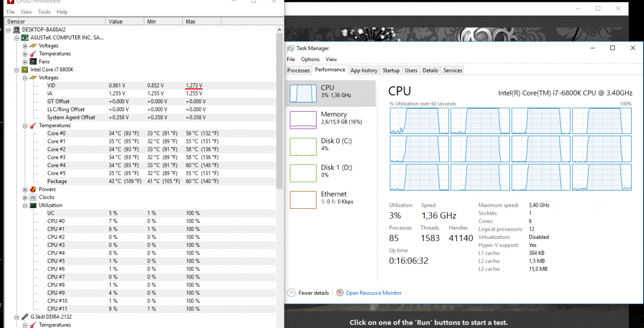Select the CPU #11 utilization row
This screenshot has width=644, height=328.
point(140,309)
